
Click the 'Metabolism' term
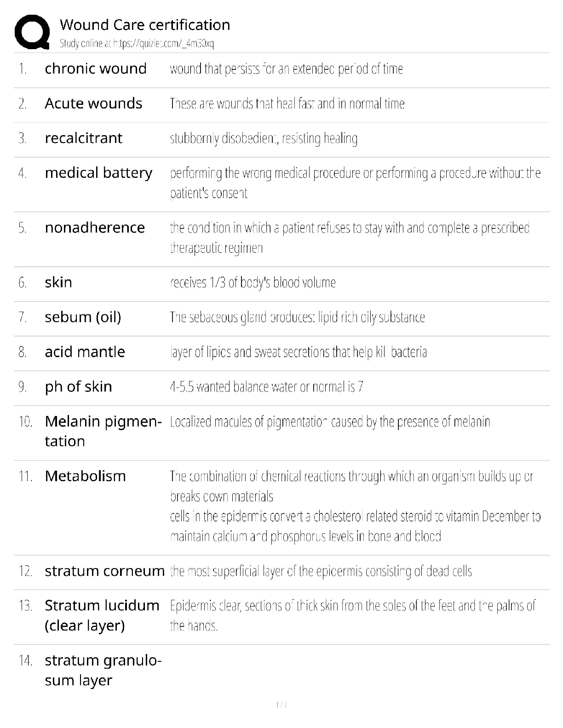pyautogui.click(x=85, y=476)
